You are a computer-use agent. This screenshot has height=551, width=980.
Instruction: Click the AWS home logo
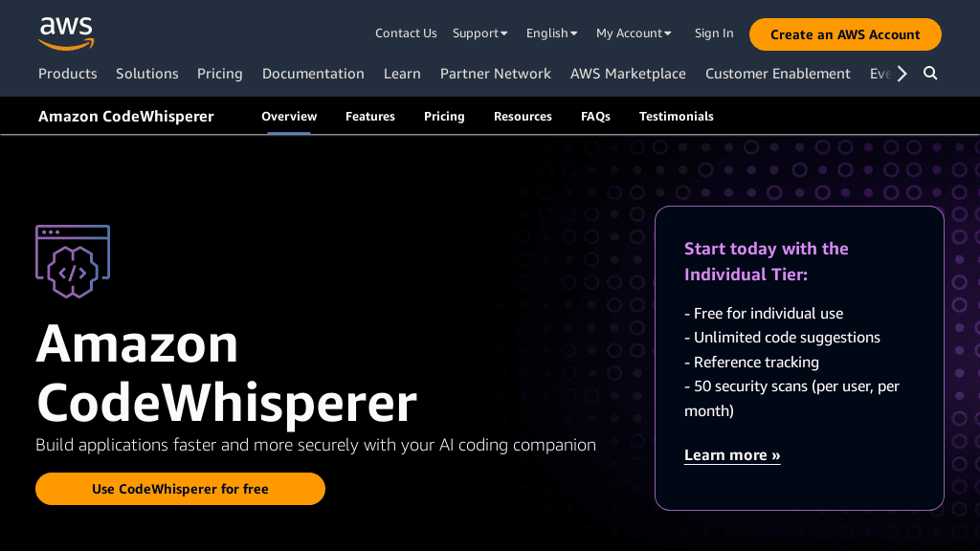click(65, 31)
